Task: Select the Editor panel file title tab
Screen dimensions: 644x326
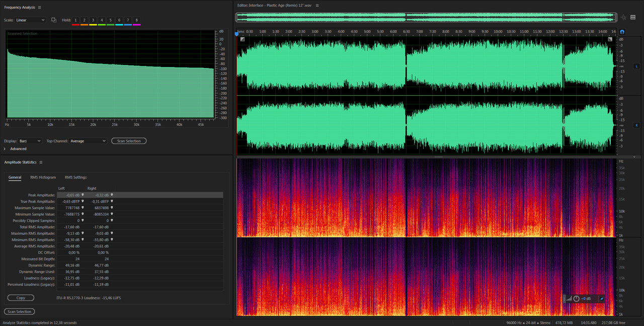Action: point(275,6)
